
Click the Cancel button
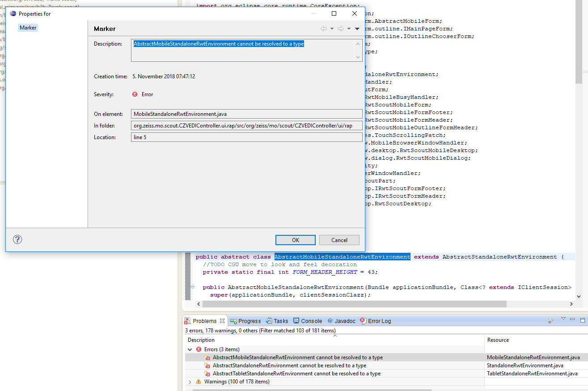point(339,240)
